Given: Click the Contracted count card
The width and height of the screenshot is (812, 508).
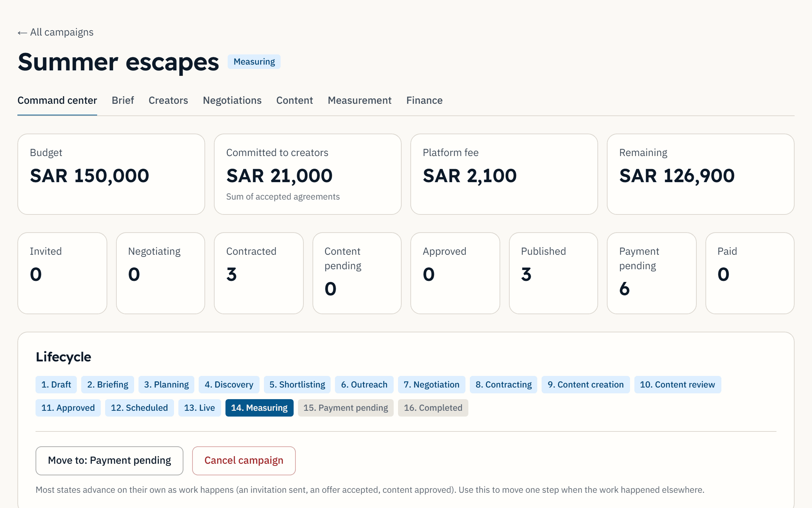Looking at the screenshot, I should point(259,273).
